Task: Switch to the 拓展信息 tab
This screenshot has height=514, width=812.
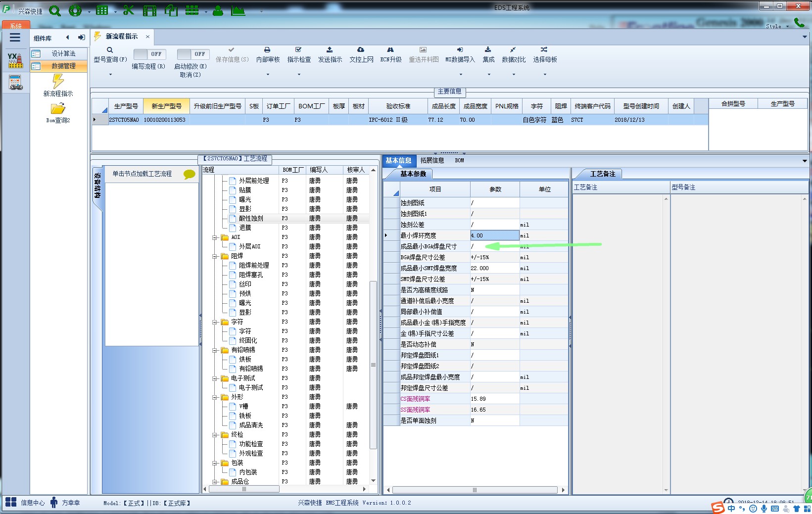Action: click(x=432, y=160)
